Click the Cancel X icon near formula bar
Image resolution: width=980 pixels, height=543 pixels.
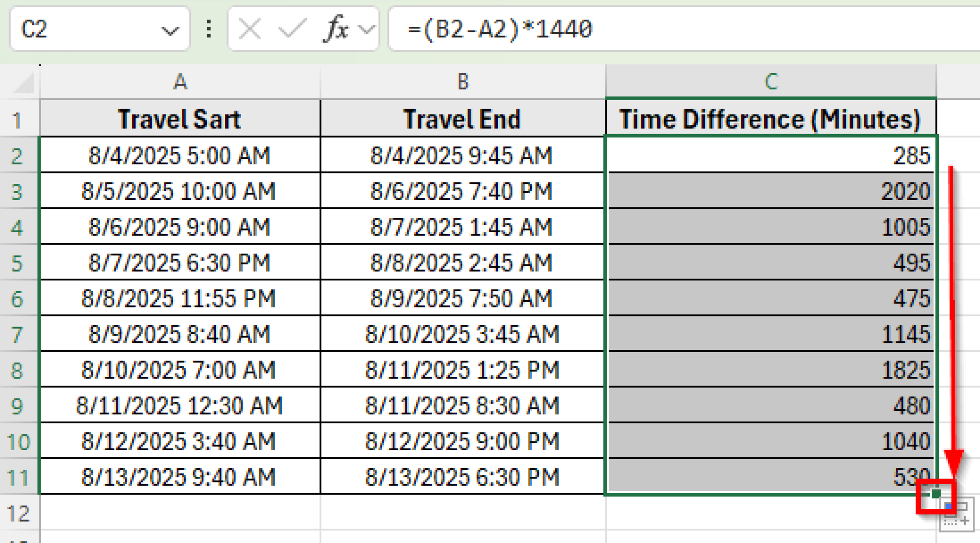pos(249,30)
